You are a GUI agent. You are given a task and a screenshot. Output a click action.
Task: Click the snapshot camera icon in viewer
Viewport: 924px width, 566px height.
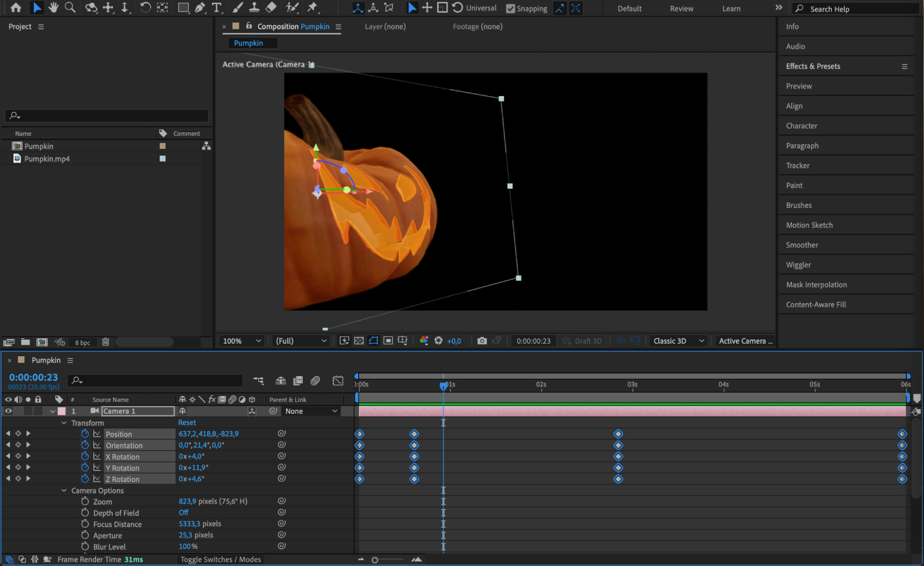tap(482, 341)
